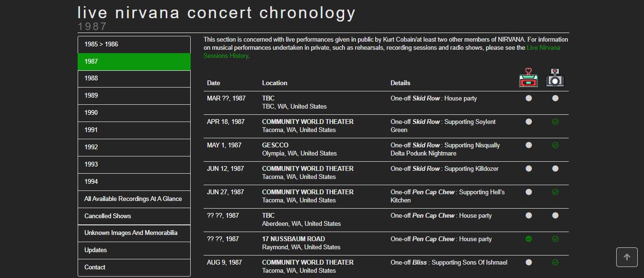The width and height of the screenshot is (644, 278).
Task: Open the Updates page
Action: (134, 250)
